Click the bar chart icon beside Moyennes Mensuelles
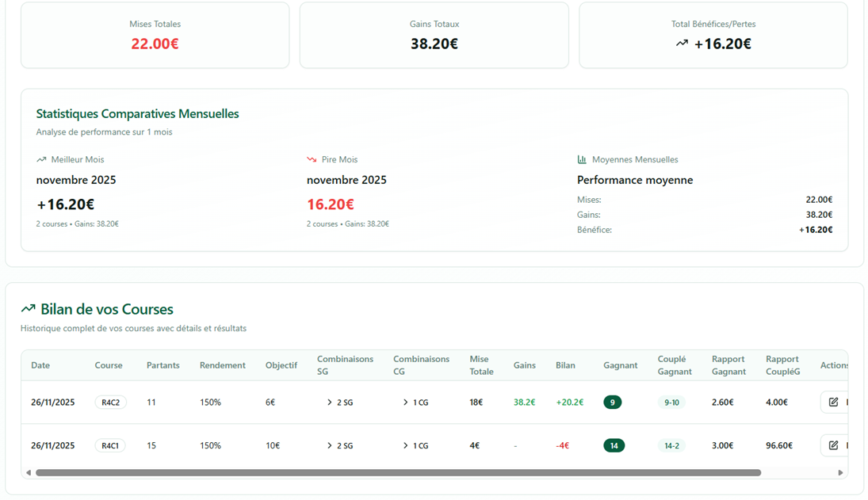 [x=582, y=160]
